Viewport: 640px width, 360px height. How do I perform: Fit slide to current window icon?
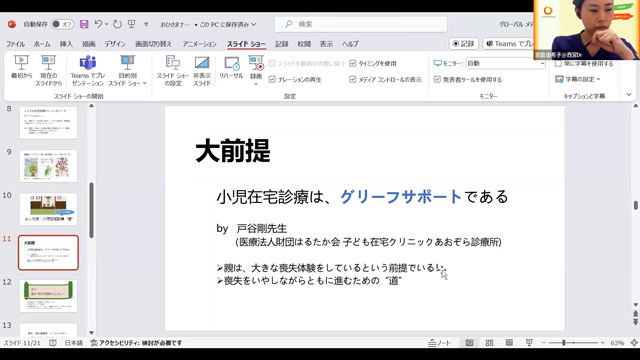[x=634, y=343]
